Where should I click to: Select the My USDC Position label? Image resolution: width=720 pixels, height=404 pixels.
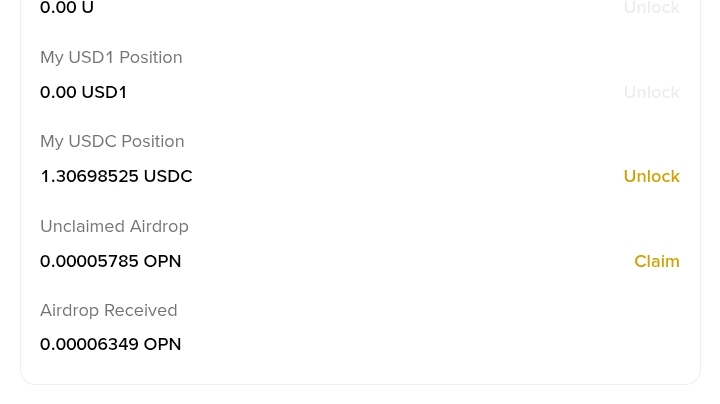click(x=112, y=141)
